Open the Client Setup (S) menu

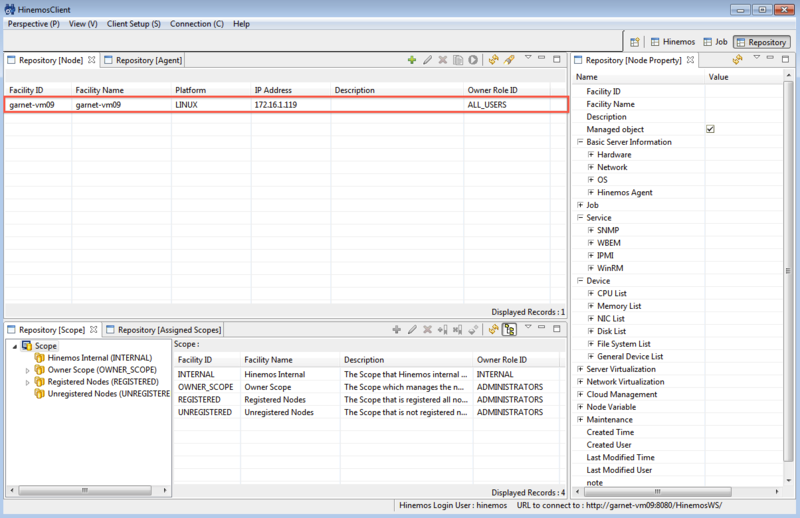point(134,24)
